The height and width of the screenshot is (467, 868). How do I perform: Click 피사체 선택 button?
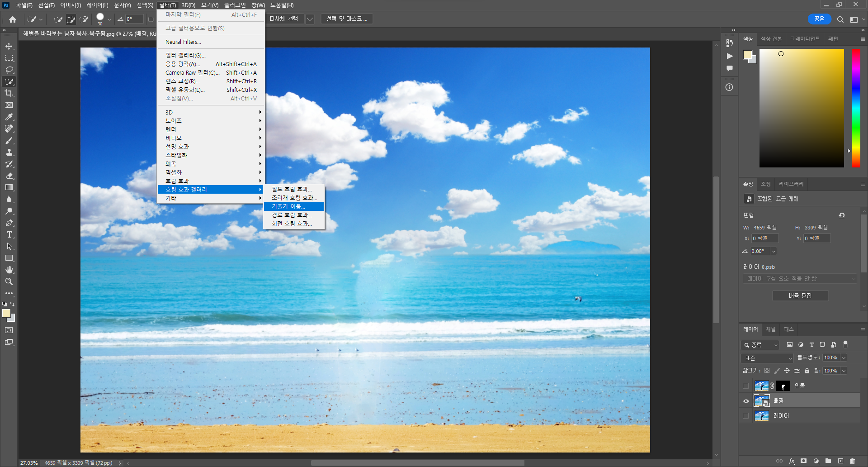pos(284,19)
